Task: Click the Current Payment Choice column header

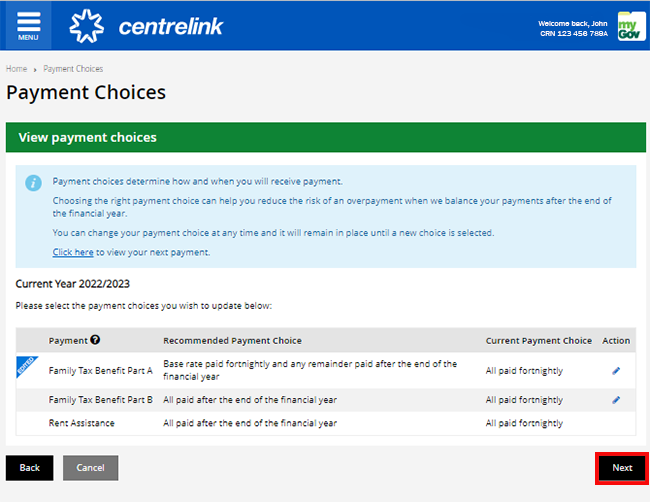Action: pos(538,340)
